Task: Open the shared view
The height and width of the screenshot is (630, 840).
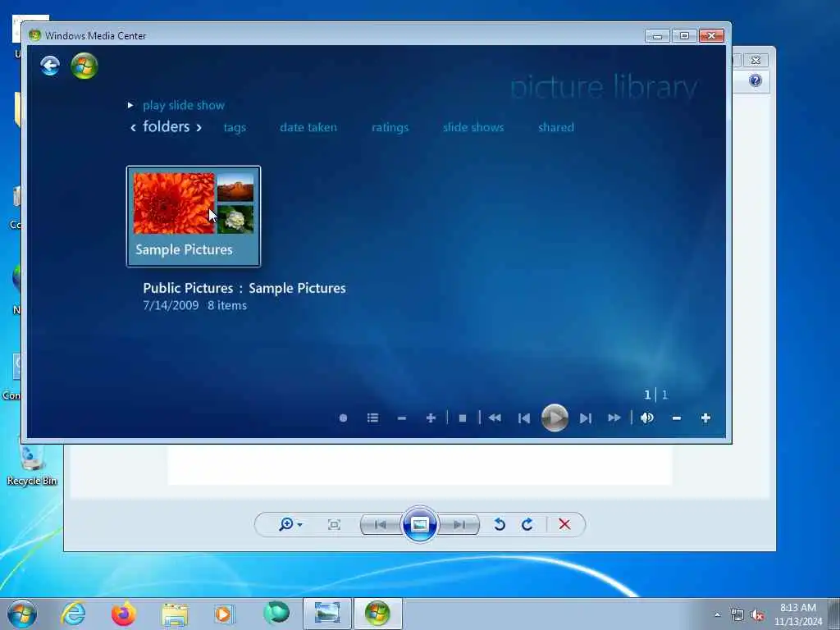Action: pos(556,127)
